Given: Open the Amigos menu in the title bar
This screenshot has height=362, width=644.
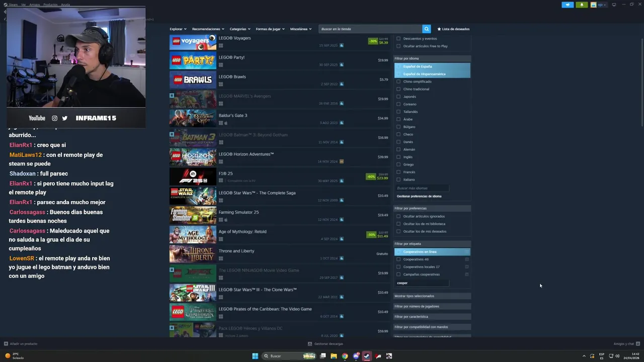Looking at the screenshot, I should [x=34, y=5].
